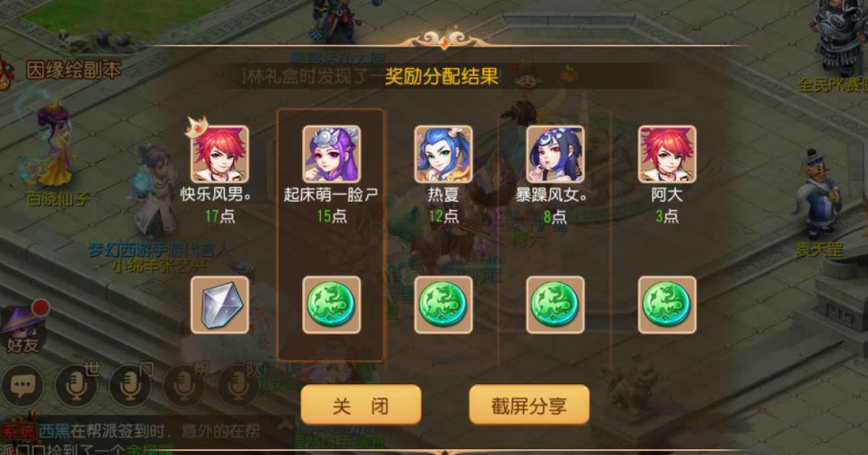The height and width of the screenshot is (455, 868).
Task: Inspect green dragon jade under 热夏
Action: (x=444, y=305)
